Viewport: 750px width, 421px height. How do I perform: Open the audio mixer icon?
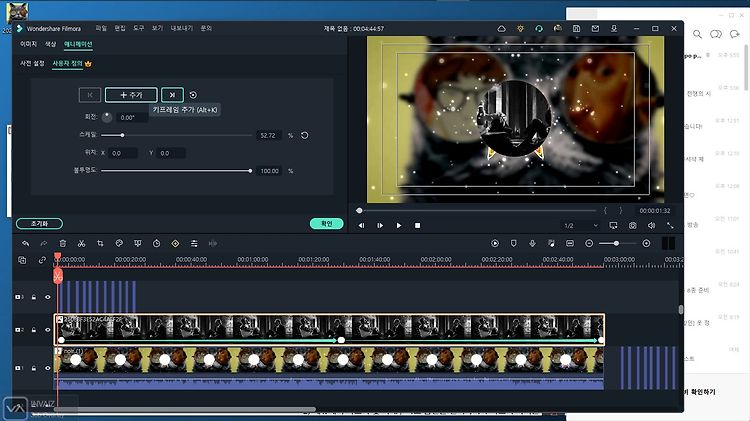[x=551, y=244]
